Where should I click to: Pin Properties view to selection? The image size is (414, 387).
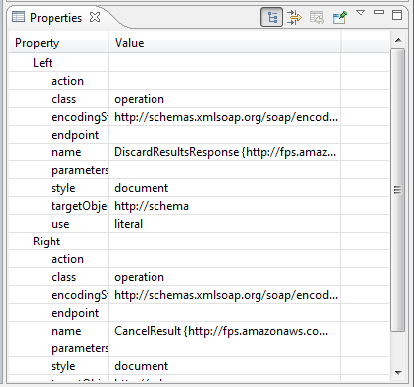pos(340,17)
